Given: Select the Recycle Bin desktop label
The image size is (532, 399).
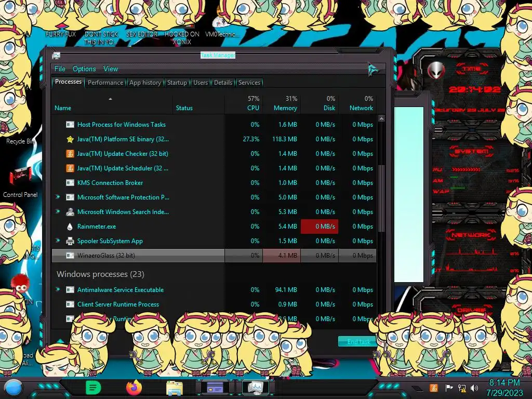Looking at the screenshot, I should click(x=20, y=141).
